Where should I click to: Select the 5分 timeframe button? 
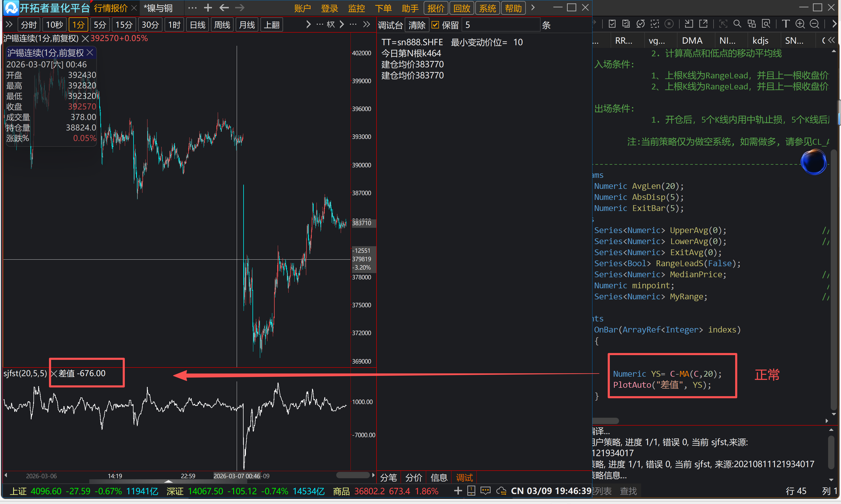(100, 25)
